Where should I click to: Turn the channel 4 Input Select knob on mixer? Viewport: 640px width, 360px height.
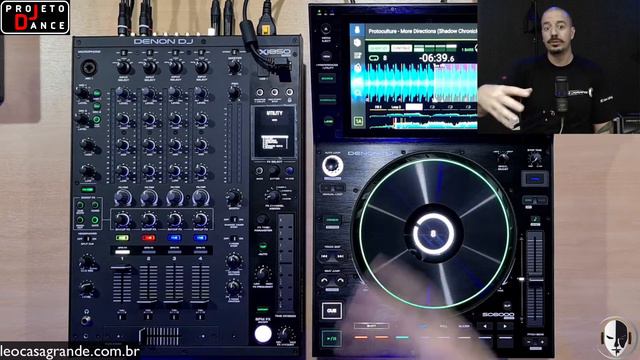click(x=201, y=67)
